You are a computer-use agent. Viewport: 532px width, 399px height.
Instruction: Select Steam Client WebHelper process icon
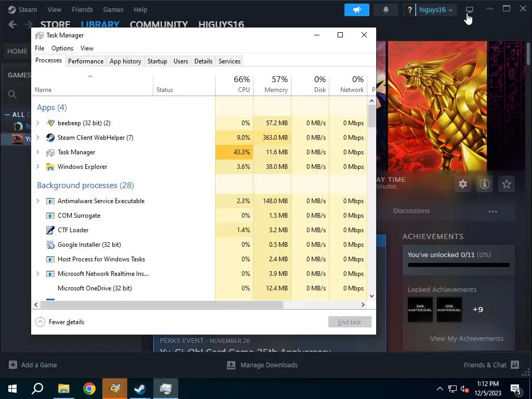50,137
